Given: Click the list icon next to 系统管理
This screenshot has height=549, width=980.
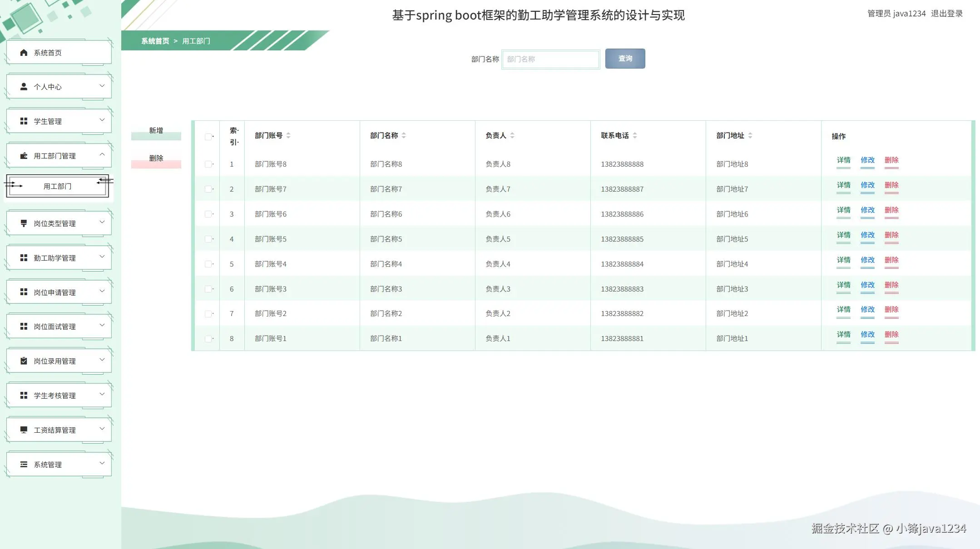Looking at the screenshot, I should click(24, 464).
